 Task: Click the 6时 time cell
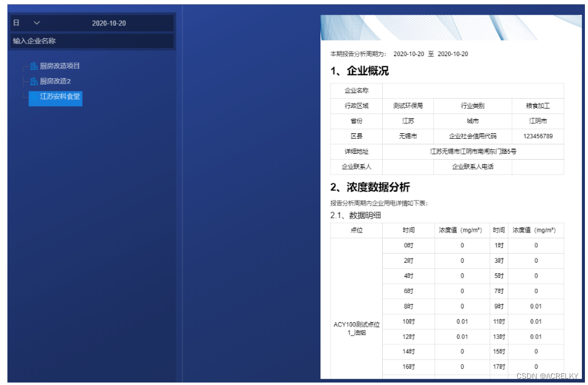click(x=409, y=291)
